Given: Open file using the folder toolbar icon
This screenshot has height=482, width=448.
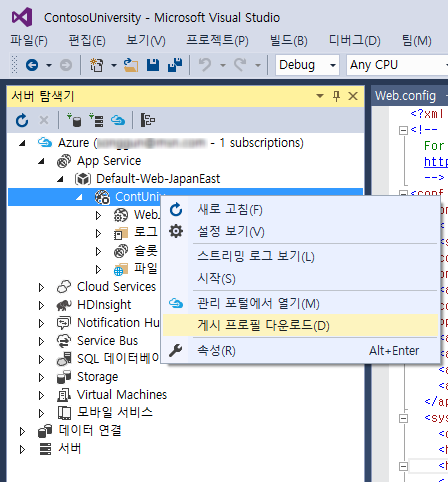Looking at the screenshot, I should coord(131,65).
